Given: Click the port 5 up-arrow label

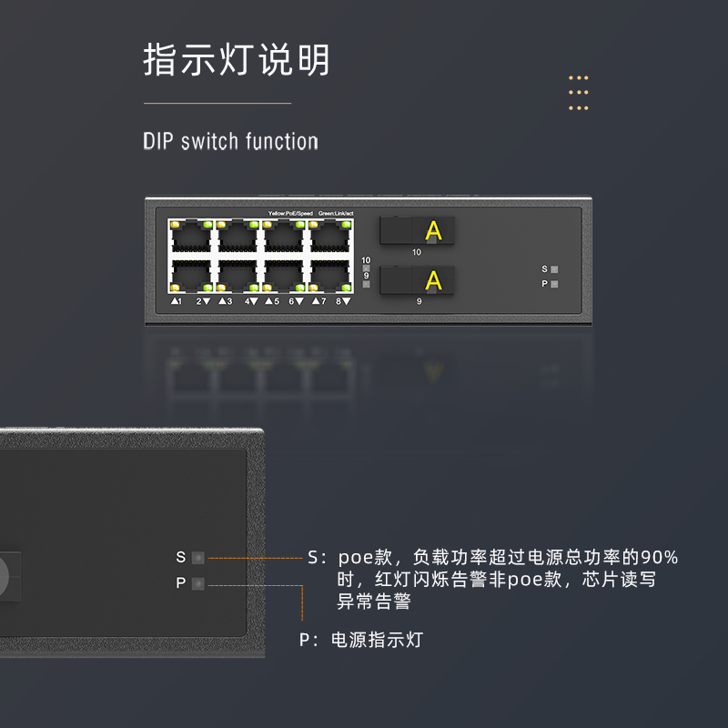Looking at the screenshot, I should pyautogui.click(x=272, y=301).
